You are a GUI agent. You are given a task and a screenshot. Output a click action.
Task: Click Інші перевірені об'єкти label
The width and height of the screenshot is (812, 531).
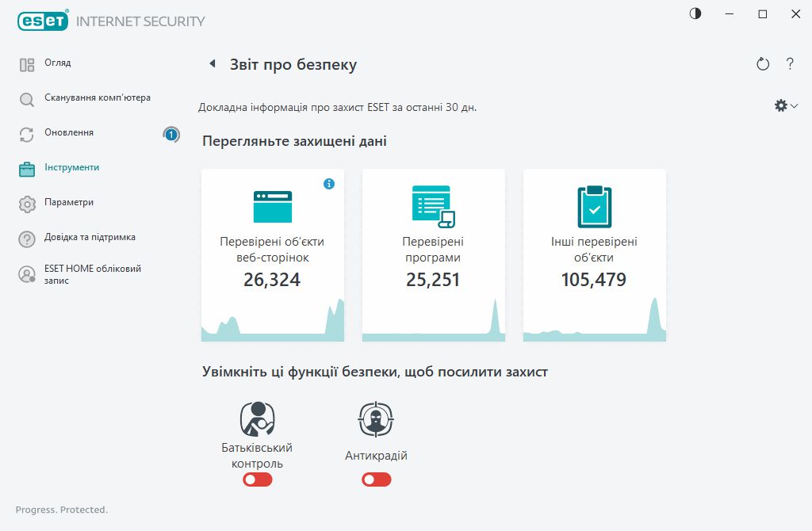594,250
